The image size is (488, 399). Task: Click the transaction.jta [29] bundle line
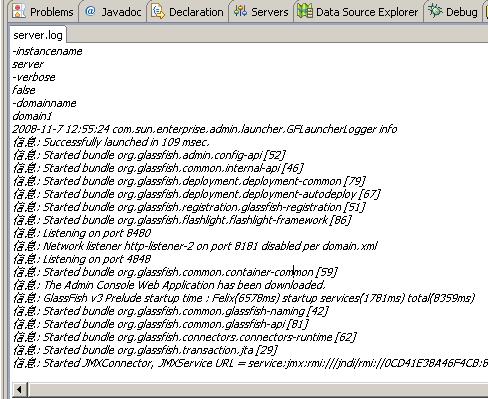point(145,350)
